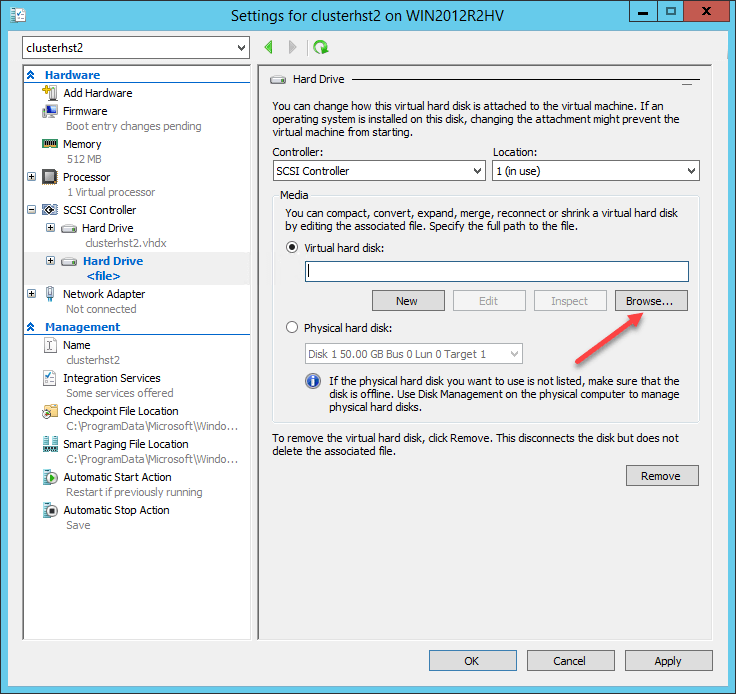Click the Restart if previously running text
Viewport: 736px width, 694px height.
pyautogui.click(x=134, y=492)
